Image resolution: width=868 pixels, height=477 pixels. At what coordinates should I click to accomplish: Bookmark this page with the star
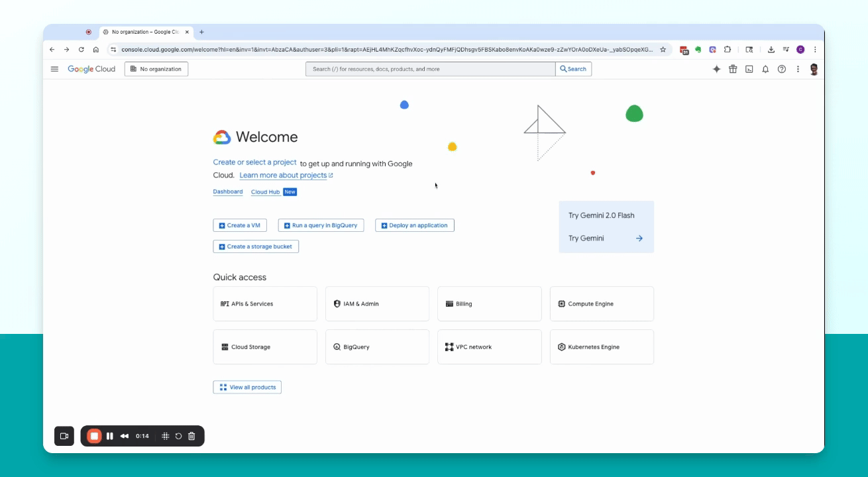click(663, 50)
